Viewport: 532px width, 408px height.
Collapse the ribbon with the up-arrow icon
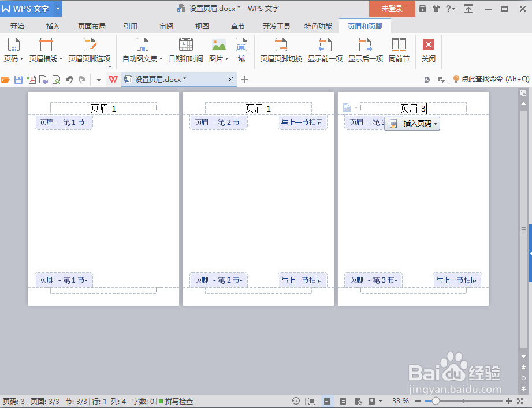[468, 9]
